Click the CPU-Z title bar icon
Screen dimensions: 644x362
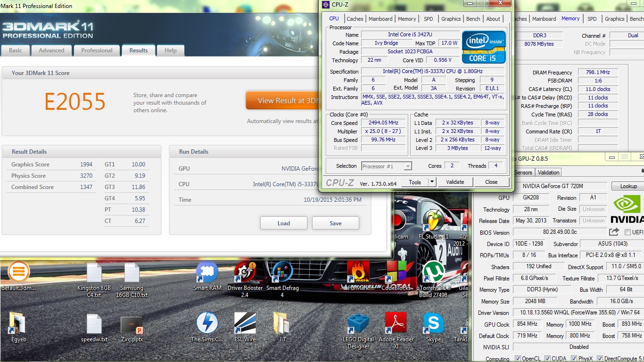(326, 5)
